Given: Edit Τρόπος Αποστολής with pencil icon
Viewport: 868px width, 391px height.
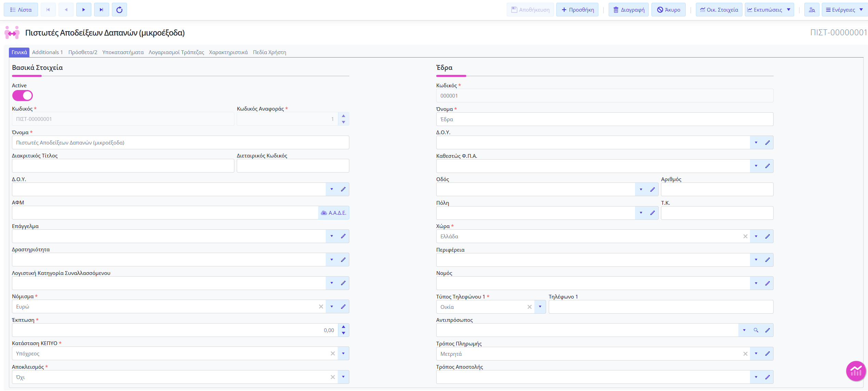Looking at the screenshot, I should pyautogui.click(x=767, y=377).
